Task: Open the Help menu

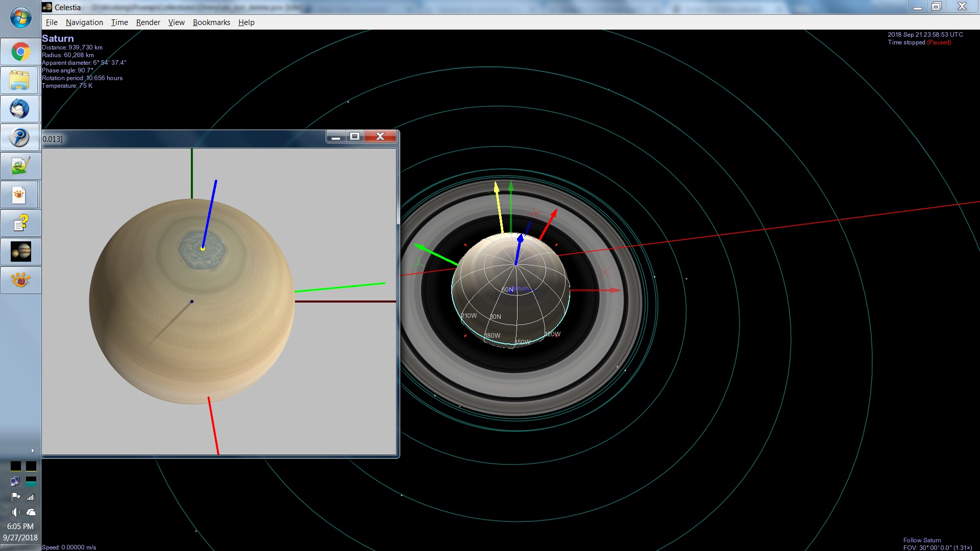Action: click(x=246, y=22)
